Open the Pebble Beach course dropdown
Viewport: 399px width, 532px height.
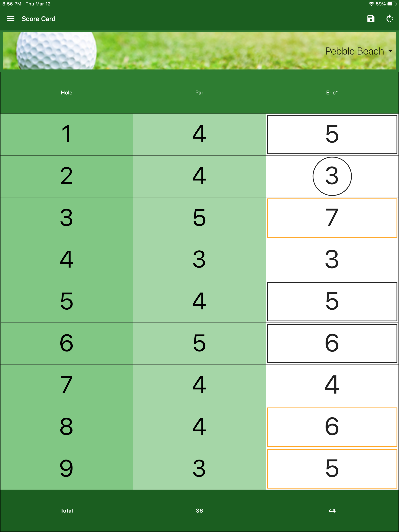tap(354, 51)
